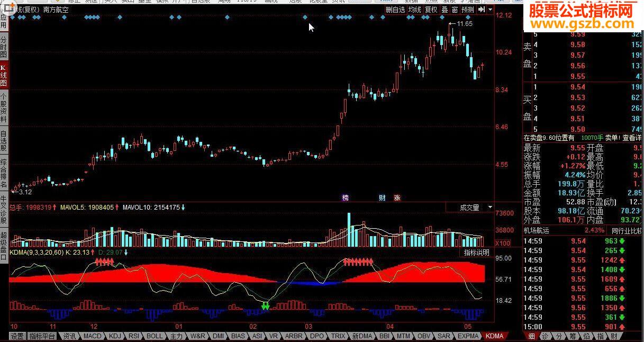Click the 删自选 button above the chart
Screen dimensions: 644x342
click(395, 10)
